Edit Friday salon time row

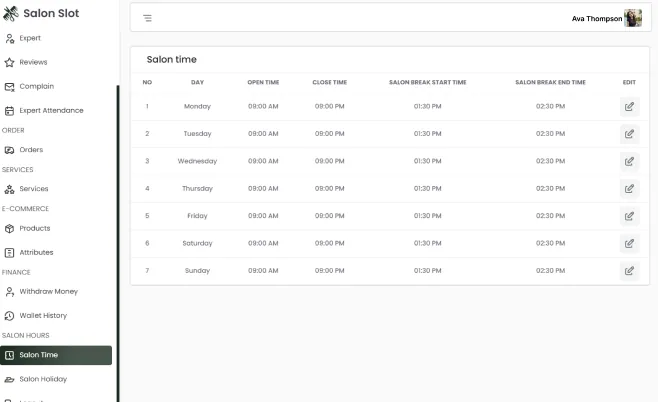pyautogui.click(x=629, y=216)
